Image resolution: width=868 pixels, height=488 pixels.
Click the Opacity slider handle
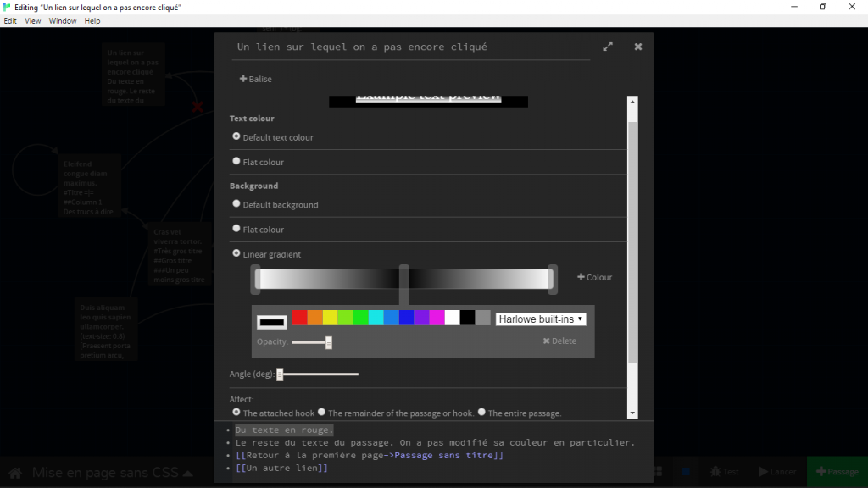329,342
